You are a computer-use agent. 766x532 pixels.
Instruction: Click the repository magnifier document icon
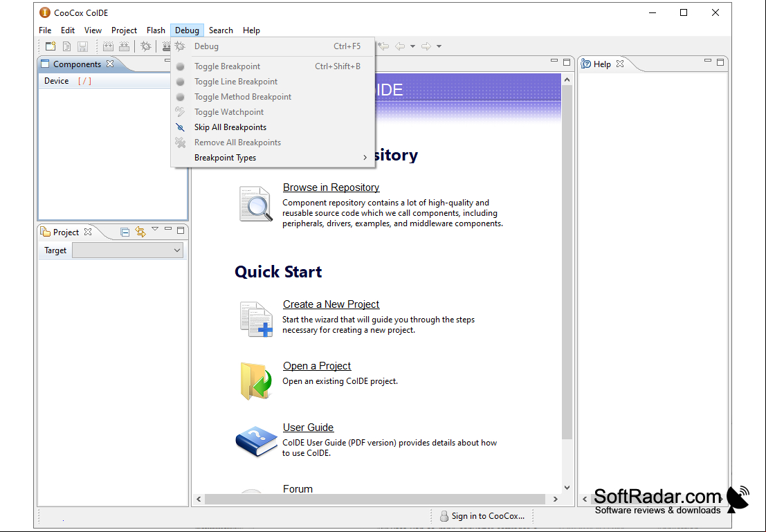[255, 203]
